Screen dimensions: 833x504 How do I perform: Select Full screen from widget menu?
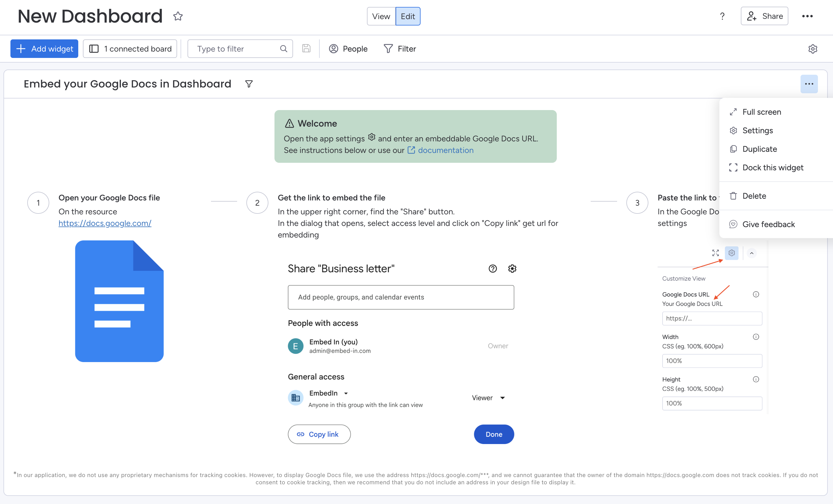pyautogui.click(x=761, y=112)
